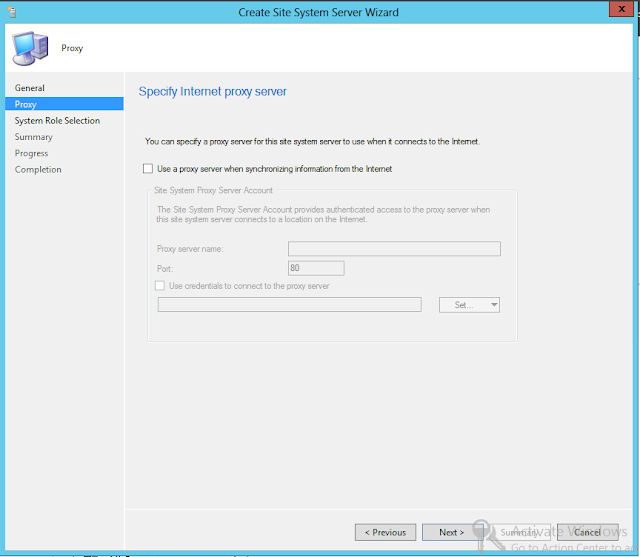Toggle 'Use credentials to connect to proxy server'
Screen dimensions: 640x557
(x=160, y=286)
